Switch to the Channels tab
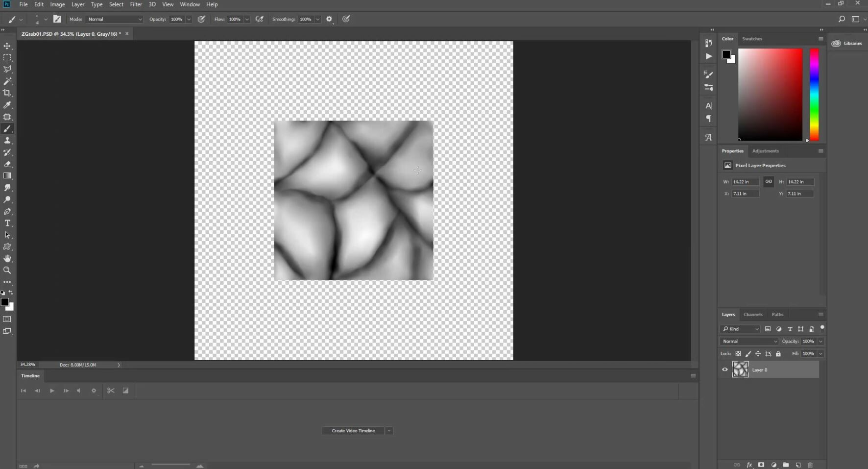Screen dimensions: 868x469 coord(753,315)
